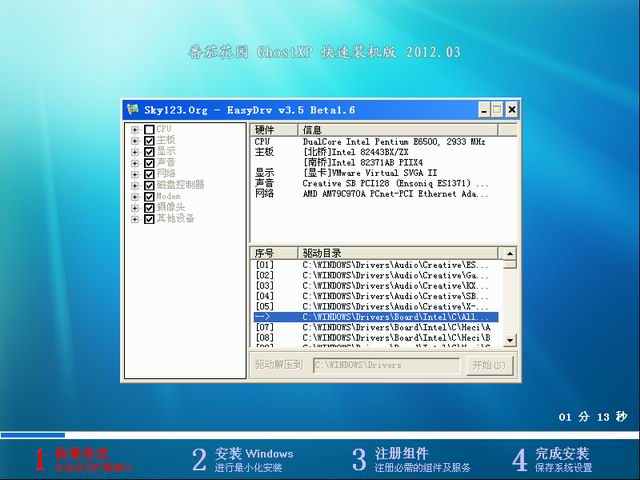This screenshot has width=640, height=480.
Task: Expand the CPU tree node
Action: click(x=135, y=130)
